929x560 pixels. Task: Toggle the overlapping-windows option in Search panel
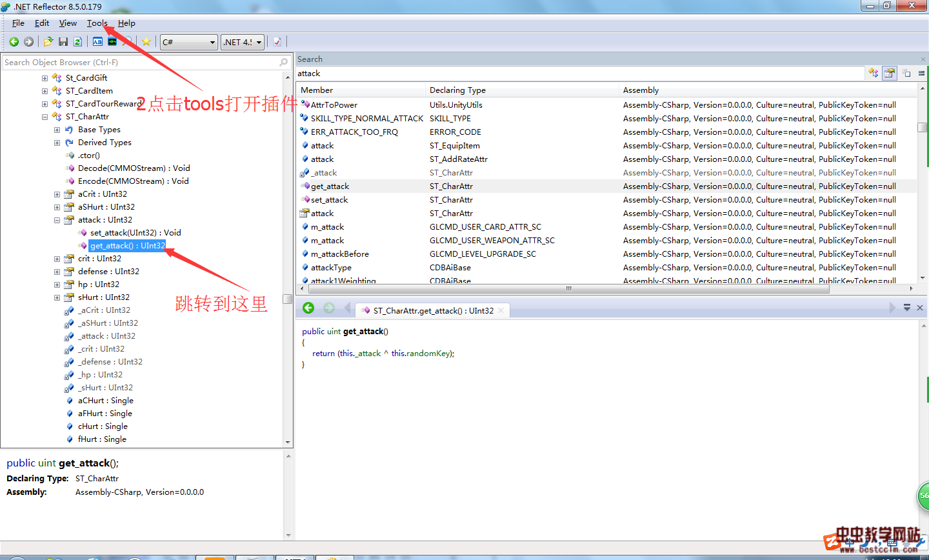tap(906, 73)
